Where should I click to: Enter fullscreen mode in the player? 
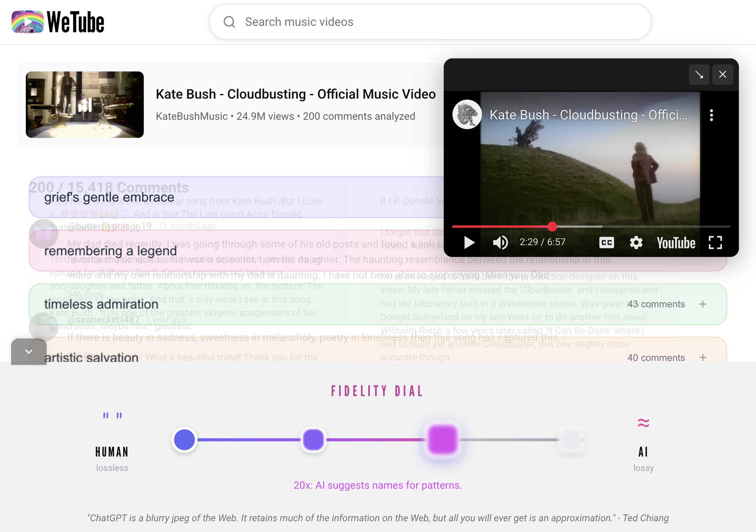pos(715,243)
